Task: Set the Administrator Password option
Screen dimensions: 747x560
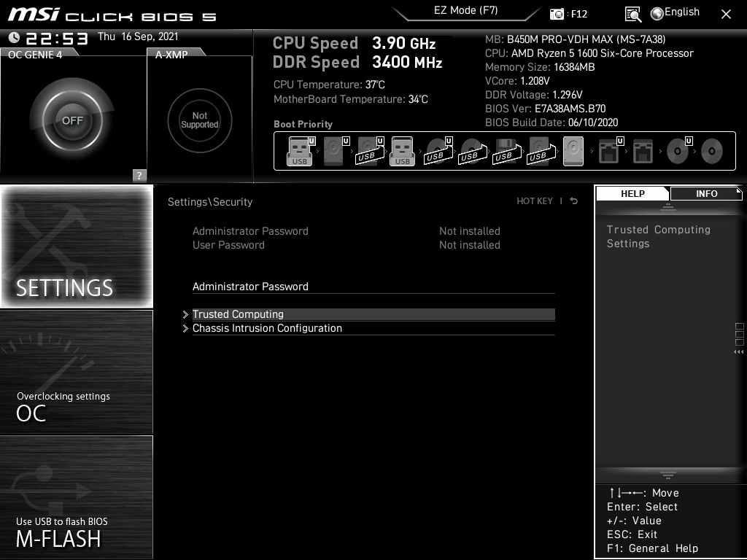Action: pos(250,287)
